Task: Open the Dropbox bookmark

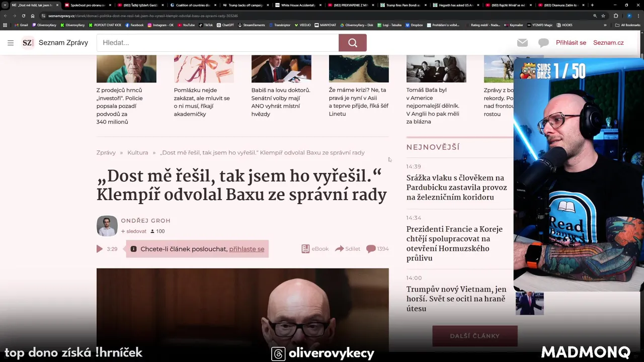Action: click(x=414, y=25)
